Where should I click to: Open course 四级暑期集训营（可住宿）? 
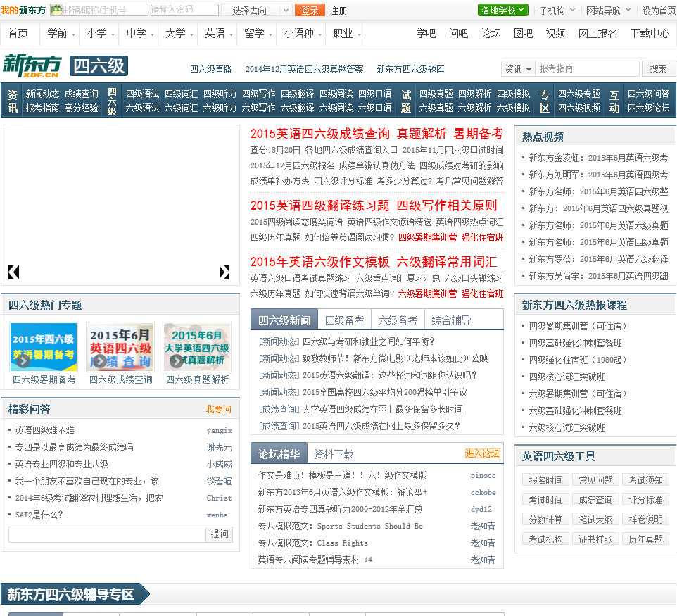pyautogui.click(x=578, y=326)
